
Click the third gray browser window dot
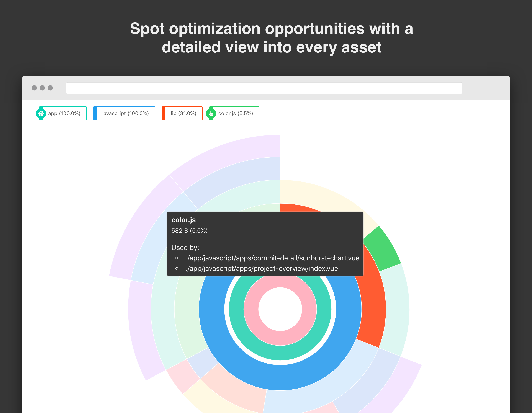(50, 88)
